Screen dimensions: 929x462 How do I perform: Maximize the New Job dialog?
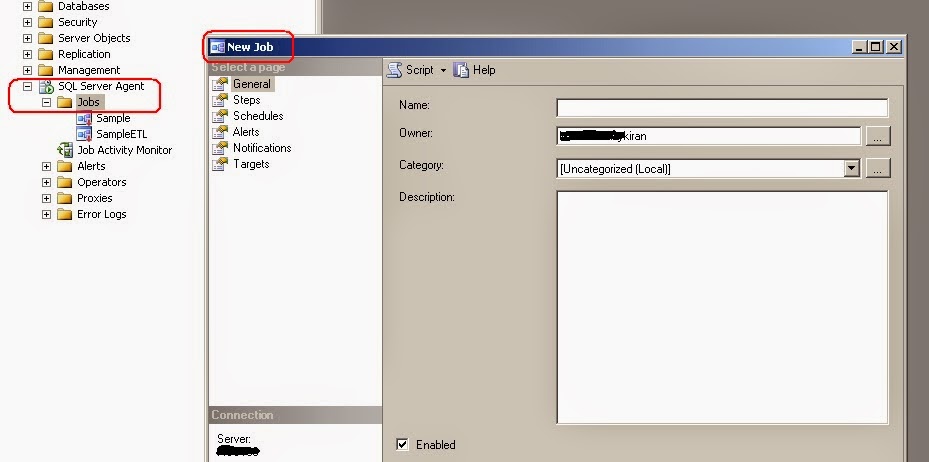[875, 47]
